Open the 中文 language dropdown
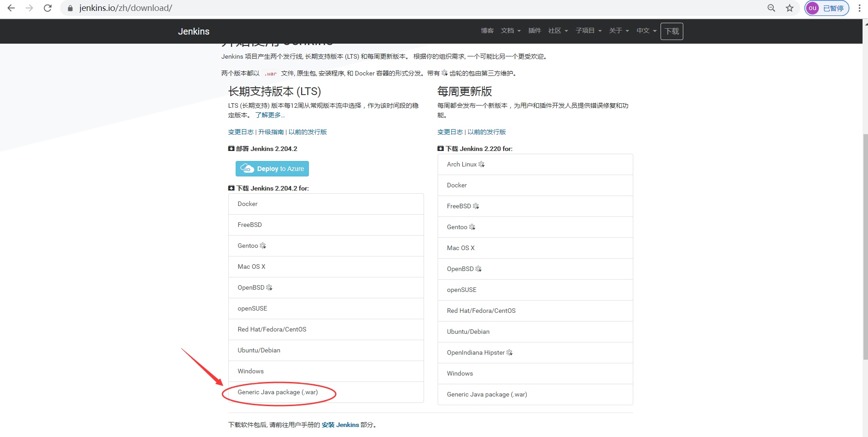The width and height of the screenshot is (868, 437). [646, 31]
